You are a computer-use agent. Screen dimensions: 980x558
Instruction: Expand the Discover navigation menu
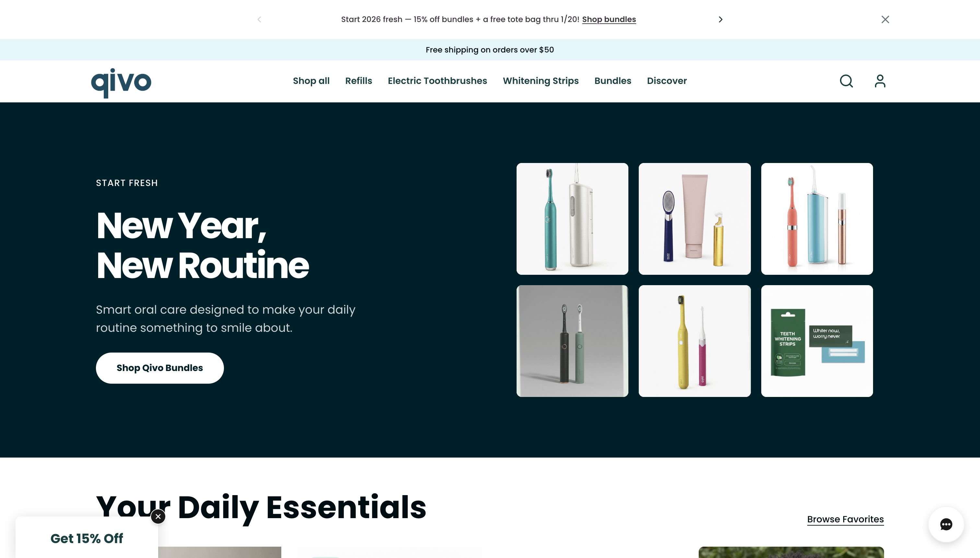click(x=667, y=81)
